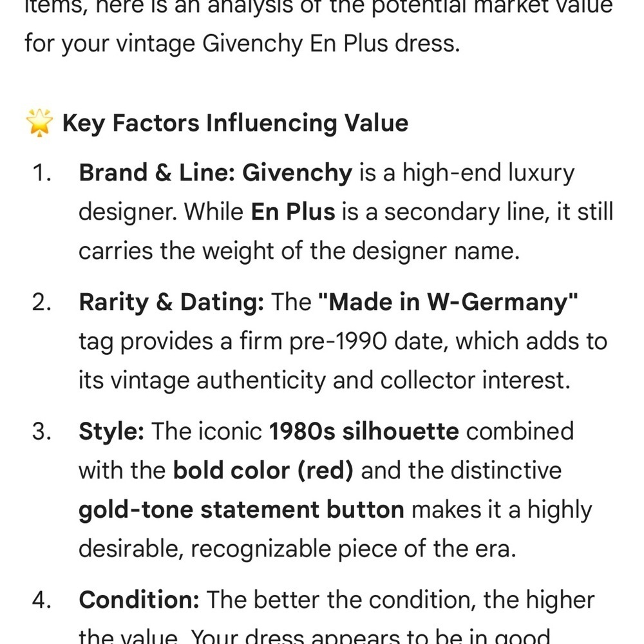Click list number 1 marker
Viewport: 644px width, 644px height.
pyautogui.click(x=41, y=173)
